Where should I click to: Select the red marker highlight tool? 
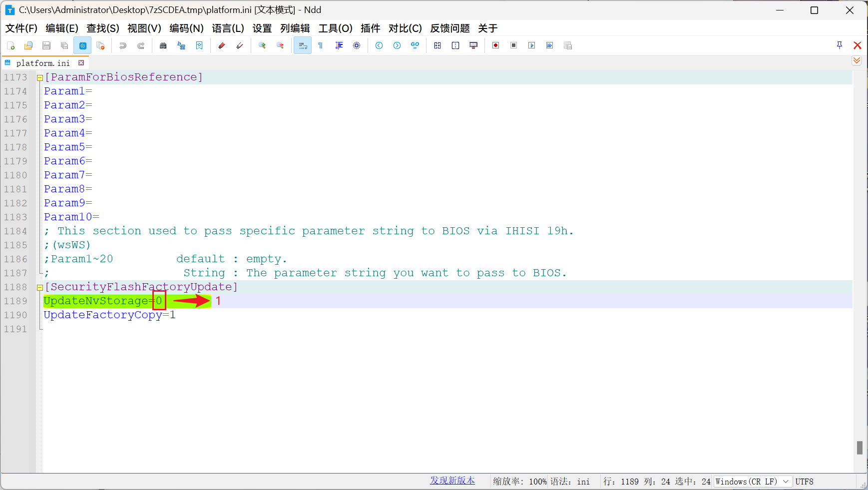(222, 45)
